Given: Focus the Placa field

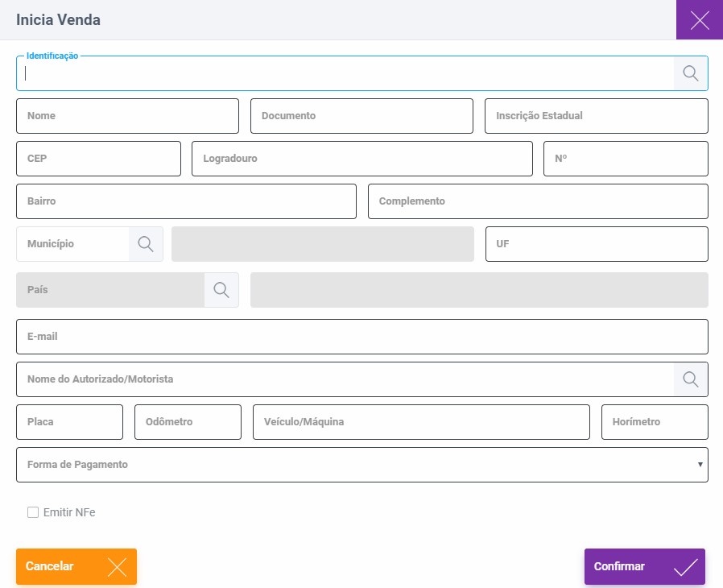Looking at the screenshot, I should [x=69, y=422].
